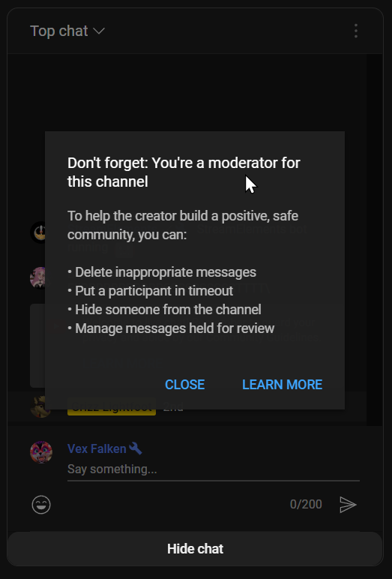Open the emoji picker smiley icon

click(x=41, y=505)
